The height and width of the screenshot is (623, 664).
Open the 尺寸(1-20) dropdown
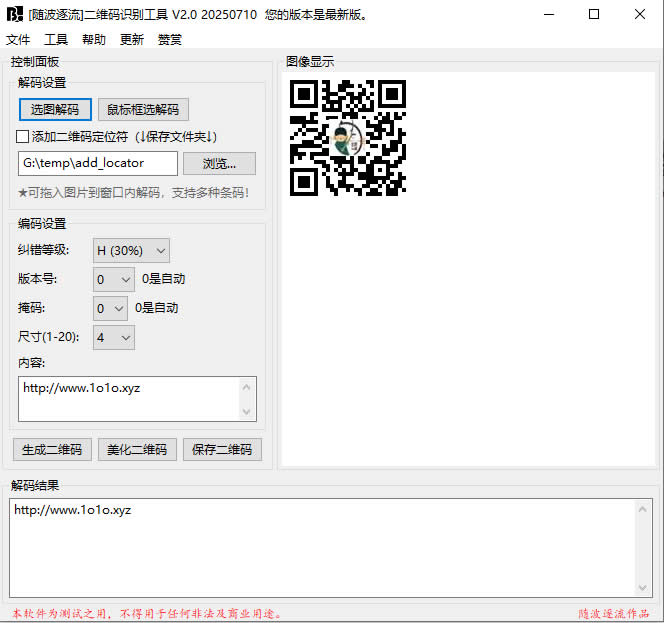114,338
